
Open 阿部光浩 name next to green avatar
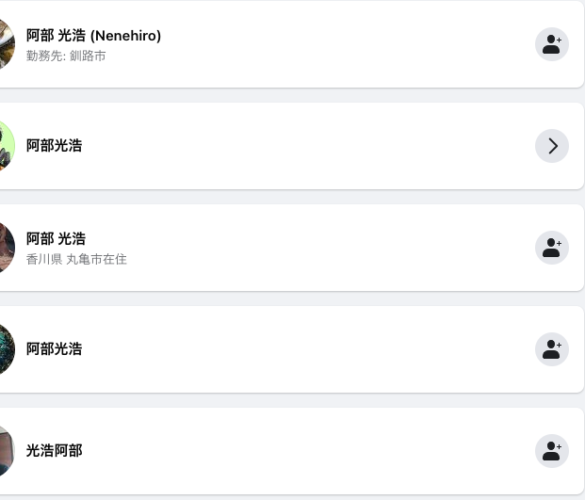54,146
